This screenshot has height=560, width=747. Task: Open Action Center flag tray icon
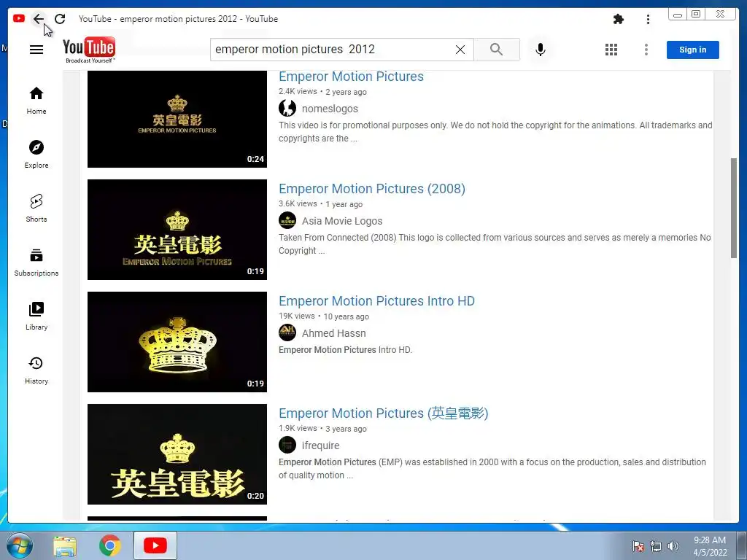click(x=638, y=546)
